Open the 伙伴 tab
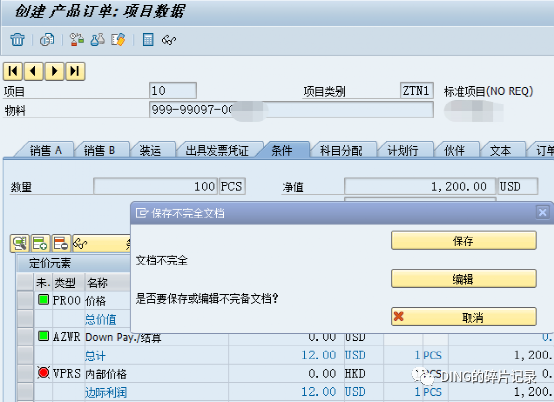This screenshot has width=554, height=402. pos(454,150)
